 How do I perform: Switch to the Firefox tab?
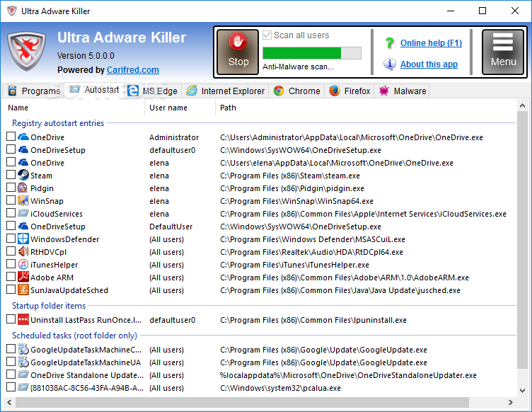click(349, 91)
